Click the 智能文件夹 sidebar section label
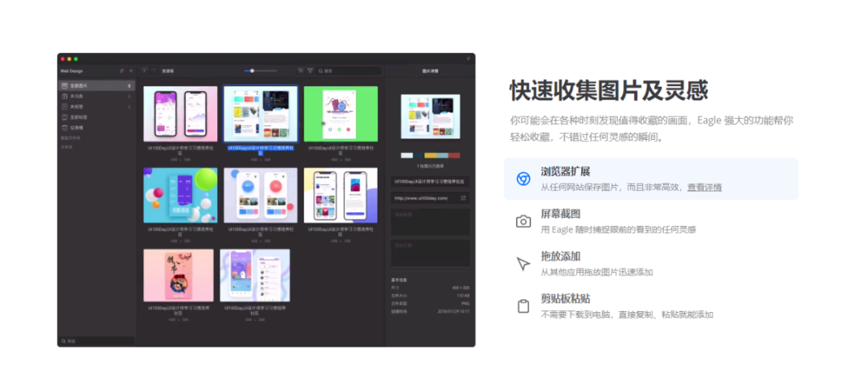 [x=70, y=138]
